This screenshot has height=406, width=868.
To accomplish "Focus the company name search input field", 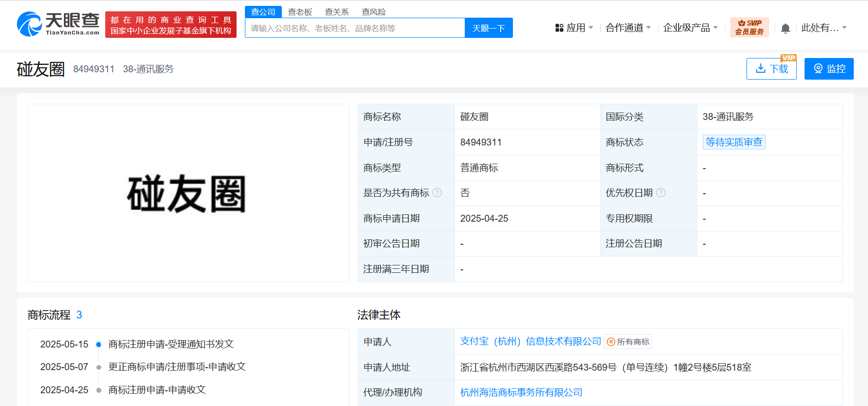I will tap(355, 28).
